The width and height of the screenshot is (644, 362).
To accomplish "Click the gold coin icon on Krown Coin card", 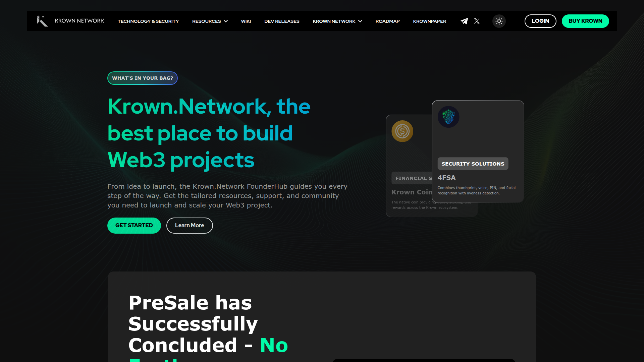I will click(402, 131).
